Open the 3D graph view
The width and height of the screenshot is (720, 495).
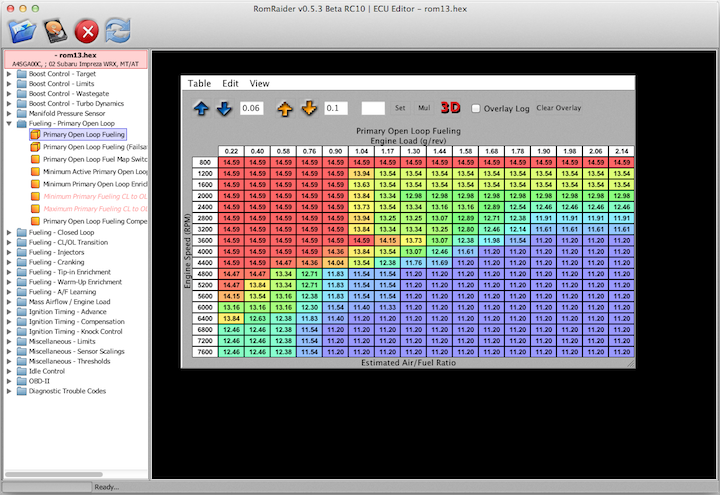tap(451, 108)
